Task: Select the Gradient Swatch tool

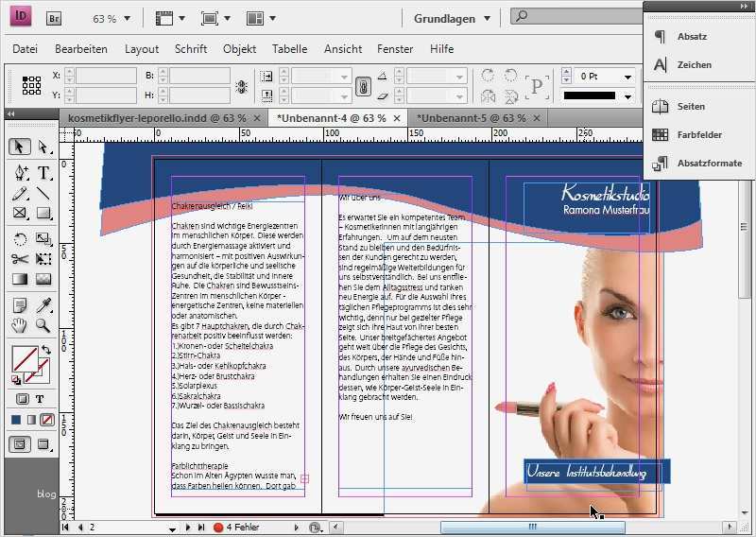Action: tap(20, 279)
